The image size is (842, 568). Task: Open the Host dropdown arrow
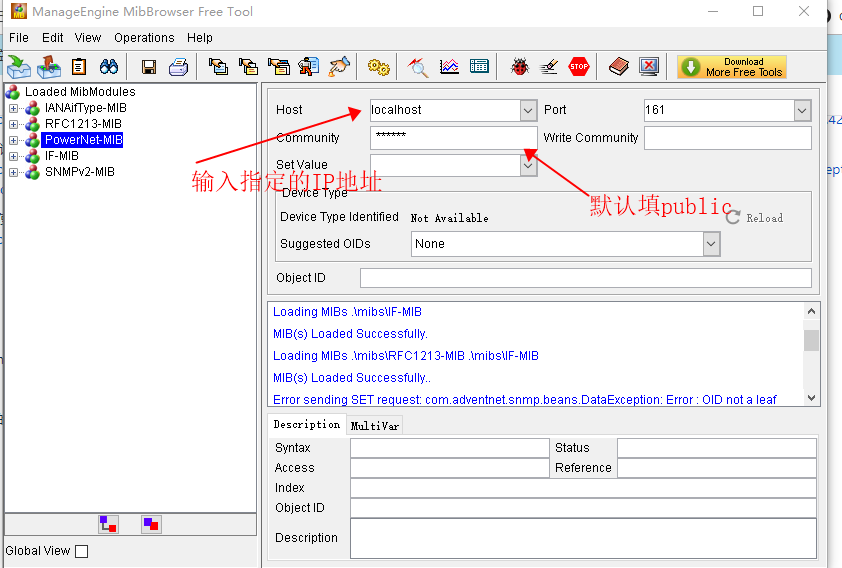(x=528, y=111)
